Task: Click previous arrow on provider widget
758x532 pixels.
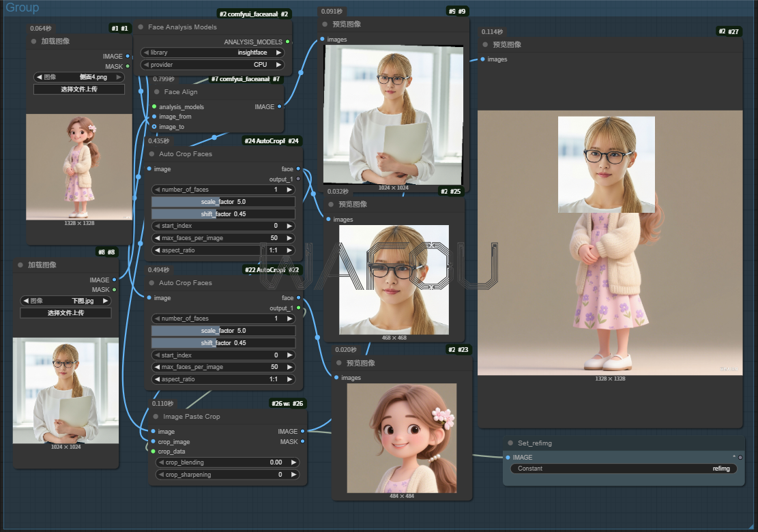Action: (x=146, y=65)
